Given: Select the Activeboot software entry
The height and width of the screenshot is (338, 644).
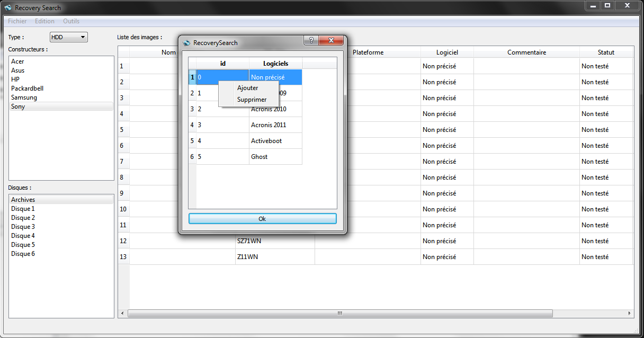Looking at the screenshot, I should click(x=266, y=141).
